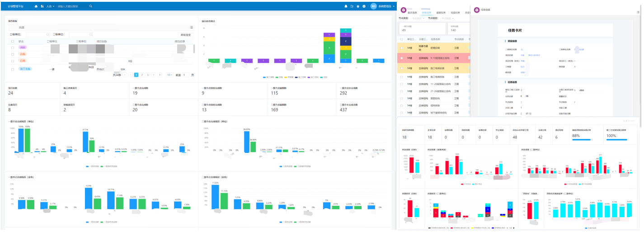644x233 pixels.
Task: Click the 11-20层混凝土结构 task row
Action: [434, 84]
